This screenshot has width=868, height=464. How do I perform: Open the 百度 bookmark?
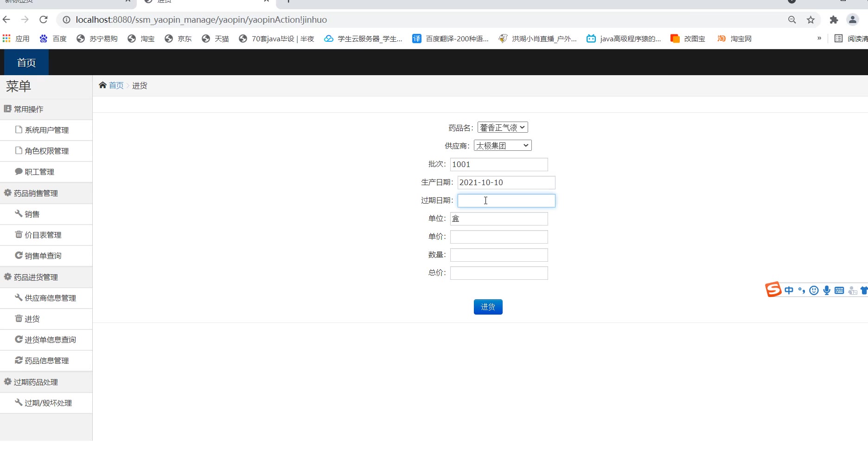pyautogui.click(x=53, y=39)
